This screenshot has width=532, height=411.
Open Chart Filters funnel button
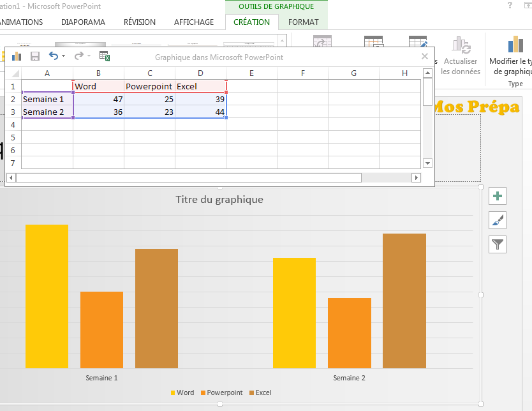pos(498,244)
